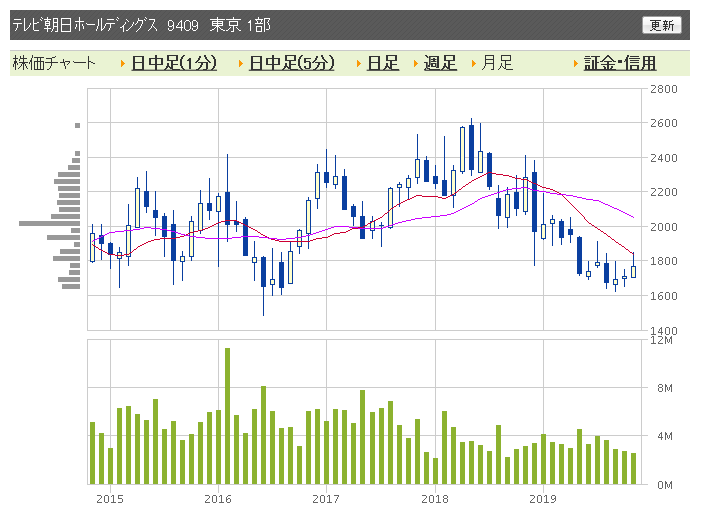Click the 2600 price axis label
The height and width of the screenshot is (525, 706).
tap(664, 123)
